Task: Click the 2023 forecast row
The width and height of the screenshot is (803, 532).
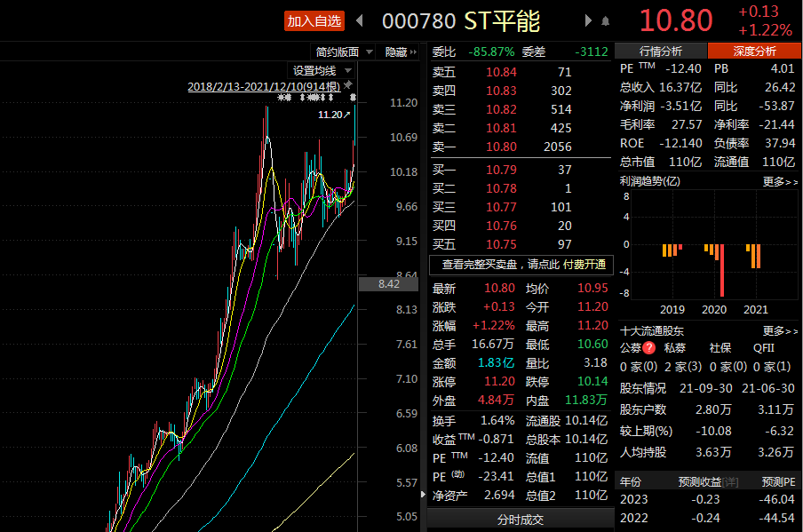Action: pyautogui.click(x=707, y=499)
